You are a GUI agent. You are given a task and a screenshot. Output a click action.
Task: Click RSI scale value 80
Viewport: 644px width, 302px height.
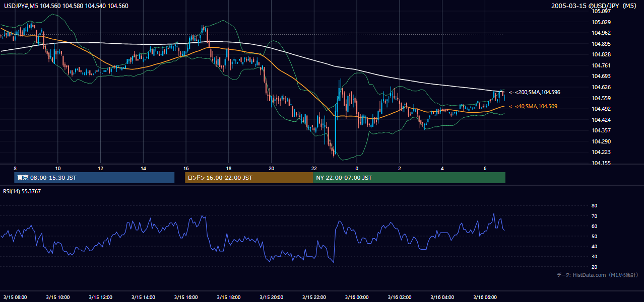(594, 206)
